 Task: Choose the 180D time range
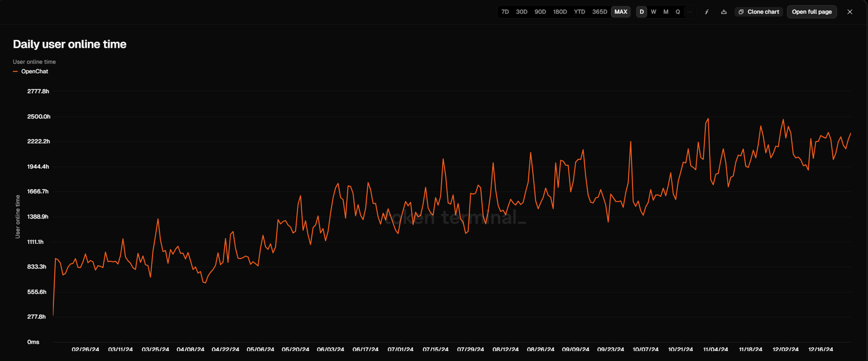pyautogui.click(x=560, y=12)
